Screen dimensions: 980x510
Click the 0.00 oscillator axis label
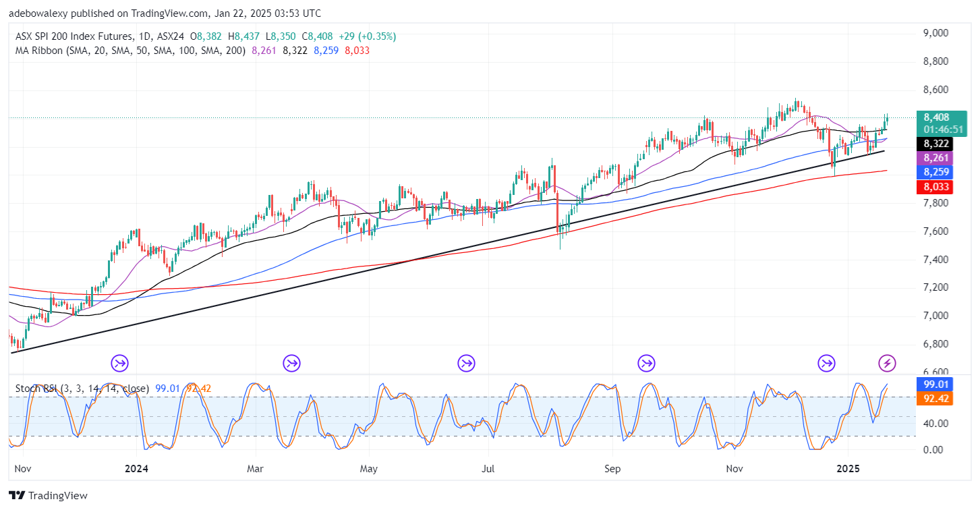tap(932, 450)
